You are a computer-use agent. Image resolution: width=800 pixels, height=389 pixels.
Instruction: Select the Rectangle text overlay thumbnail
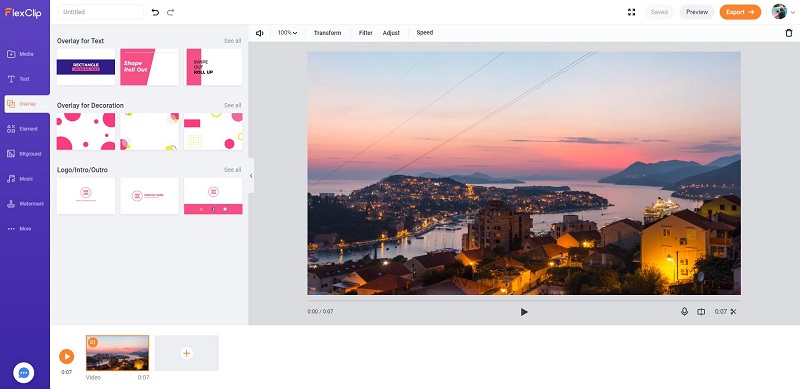pos(86,67)
